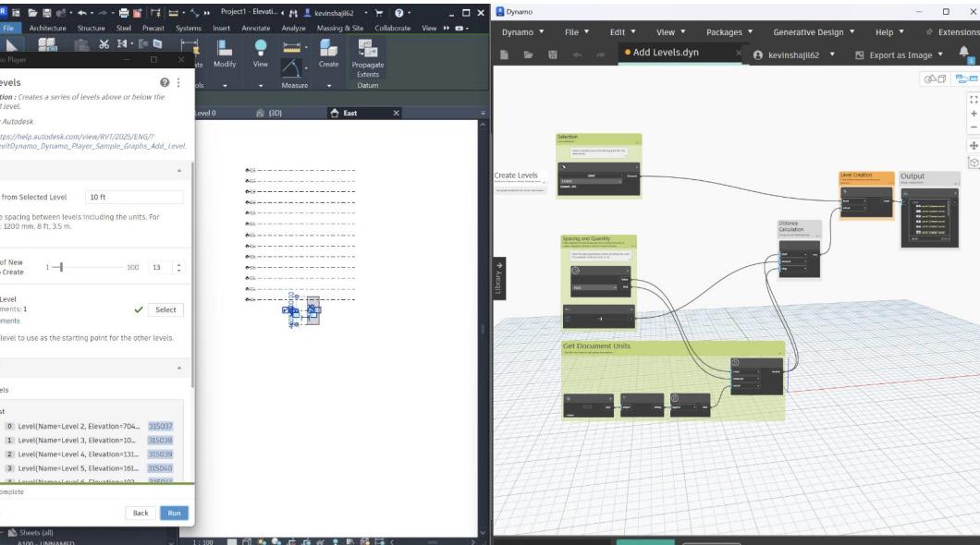The image size is (980, 545).
Task: Click output row Level 3 element ID 315038
Action: point(160,440)
